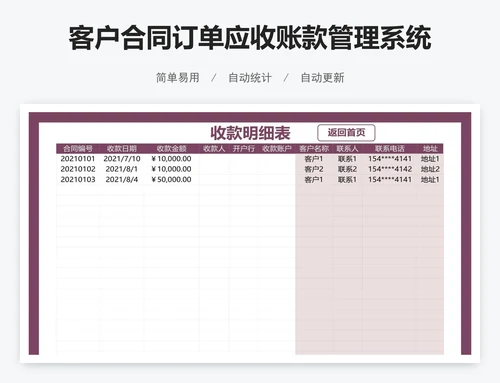Click the 返回首页 button
500x383 pixels.
pos(346,133)
